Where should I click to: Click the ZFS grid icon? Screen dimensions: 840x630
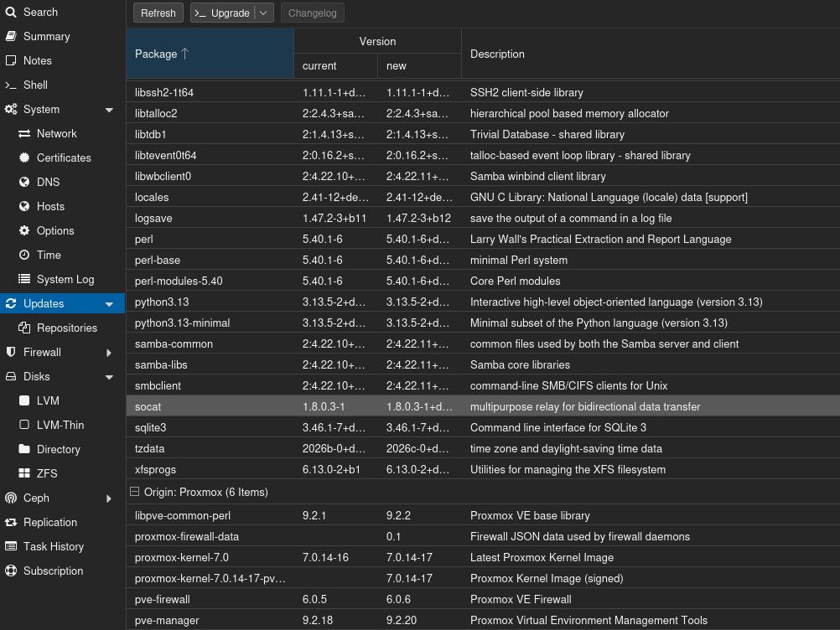click(x=24, y=473)
